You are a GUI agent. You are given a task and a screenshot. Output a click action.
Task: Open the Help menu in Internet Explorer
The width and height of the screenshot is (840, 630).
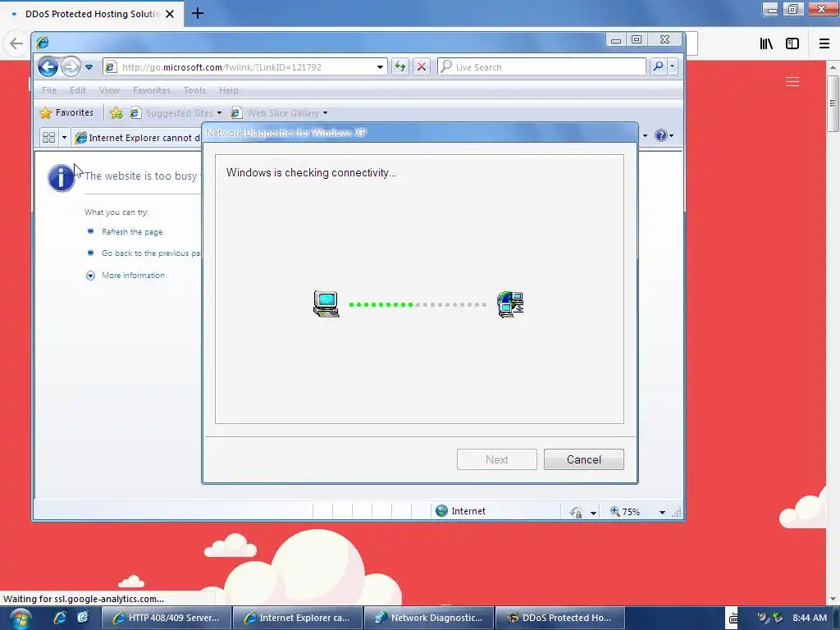coord(228,90)
